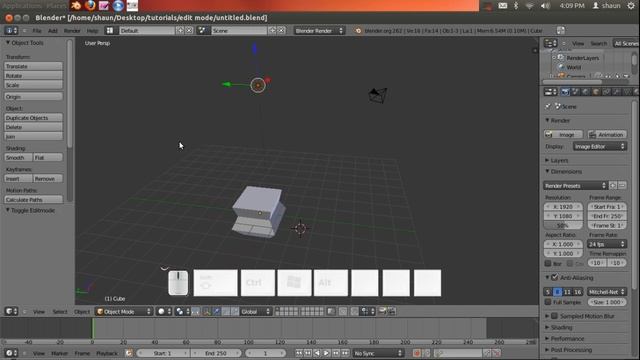640x360 pixels.
Task: Toggle automatic keyframe record button
Action: click(417, 353)
